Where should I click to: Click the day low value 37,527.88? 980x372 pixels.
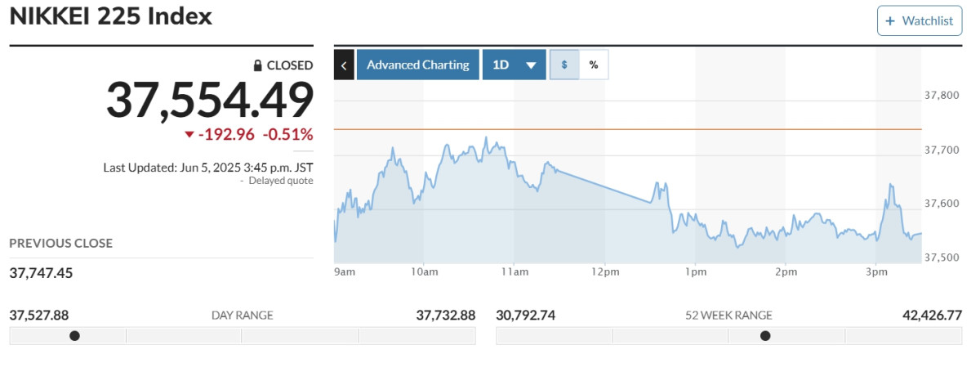38,315
